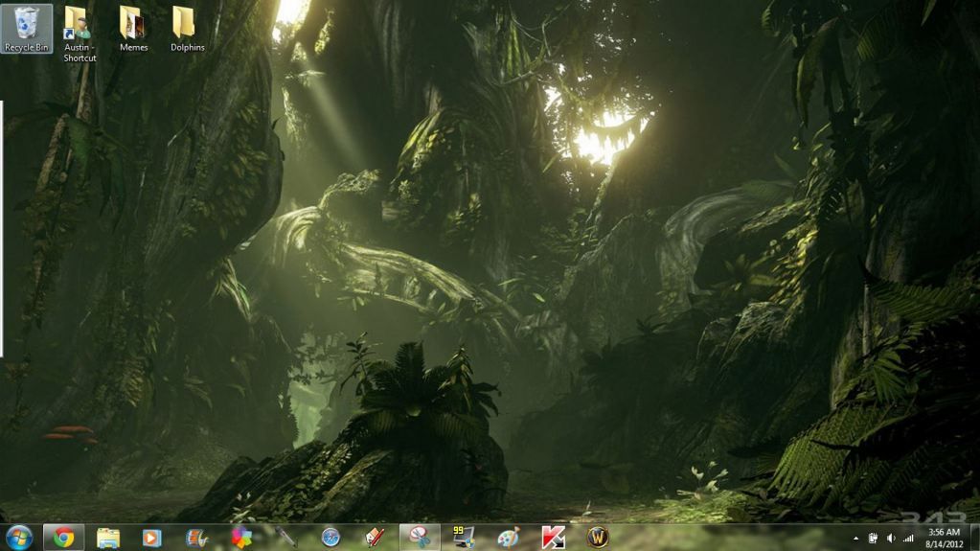Open the Windows Start menu orb

(19, 538)
